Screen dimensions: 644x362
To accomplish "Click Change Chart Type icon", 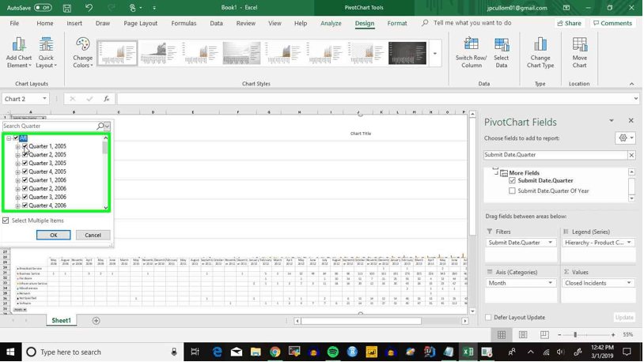I will [x=540, y=52].
